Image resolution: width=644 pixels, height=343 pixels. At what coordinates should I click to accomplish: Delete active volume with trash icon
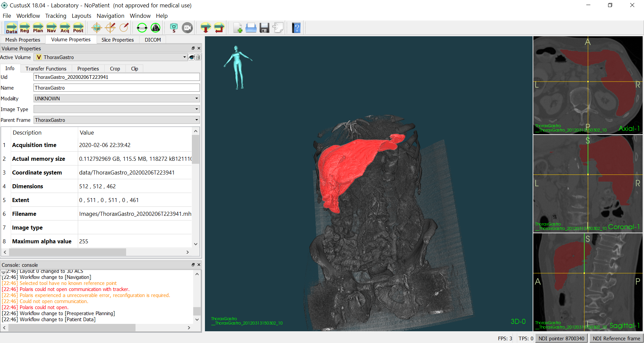[x=198, y=57]
